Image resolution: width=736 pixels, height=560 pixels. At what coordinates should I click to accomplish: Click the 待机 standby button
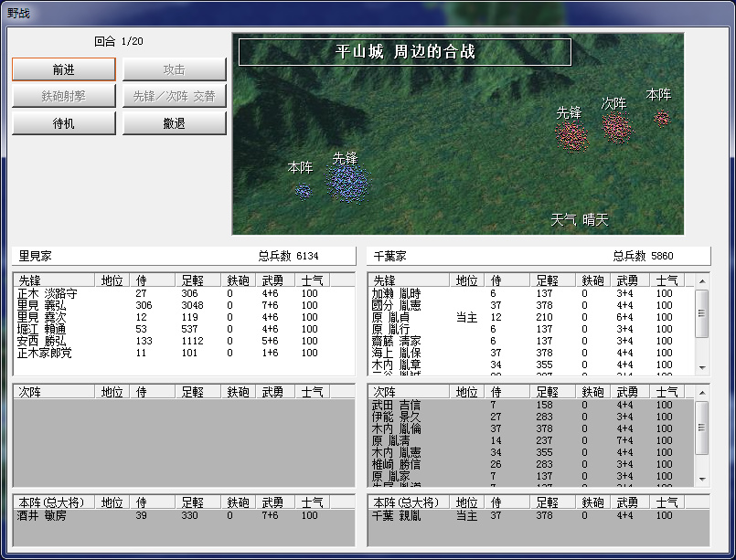(64, 123)
